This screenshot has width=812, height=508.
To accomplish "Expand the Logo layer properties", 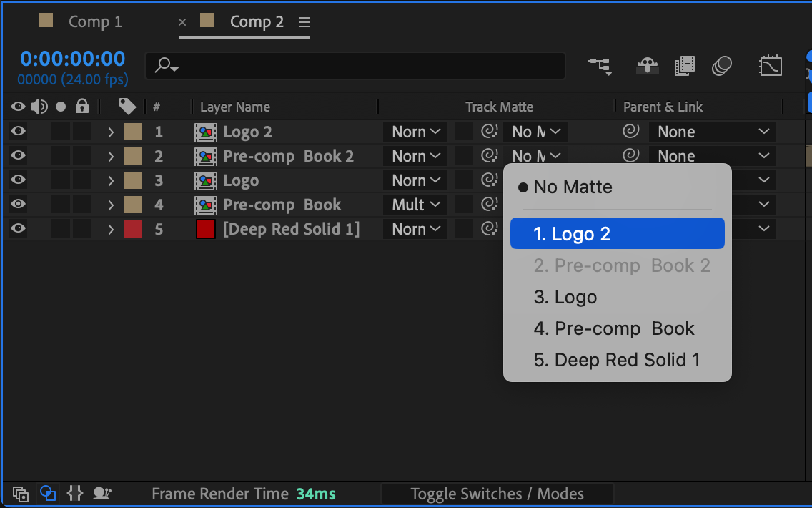I will (x=111, y=180).
